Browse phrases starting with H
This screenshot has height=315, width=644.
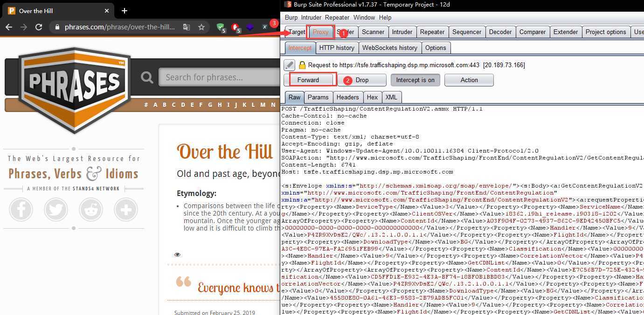point(220,105)
